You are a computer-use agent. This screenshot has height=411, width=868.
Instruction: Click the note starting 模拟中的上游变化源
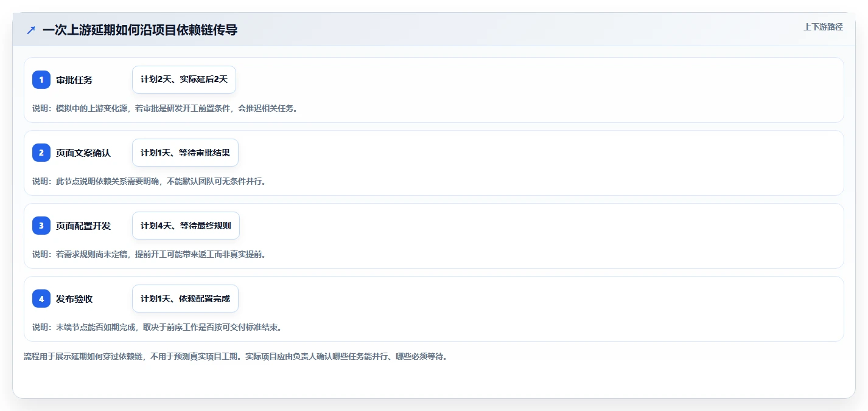(165, 108)
